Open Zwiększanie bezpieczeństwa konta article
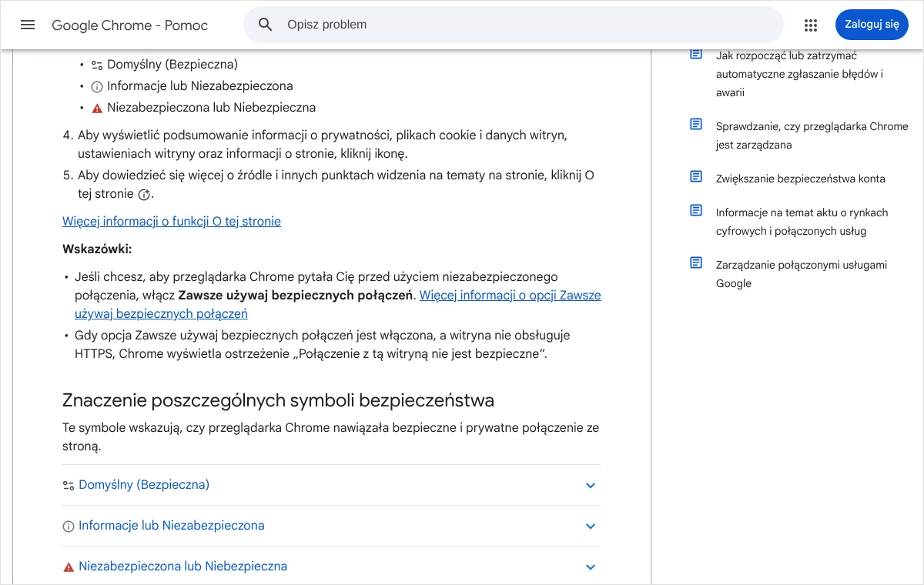The image size is (924, 585). tap(801, 179)
